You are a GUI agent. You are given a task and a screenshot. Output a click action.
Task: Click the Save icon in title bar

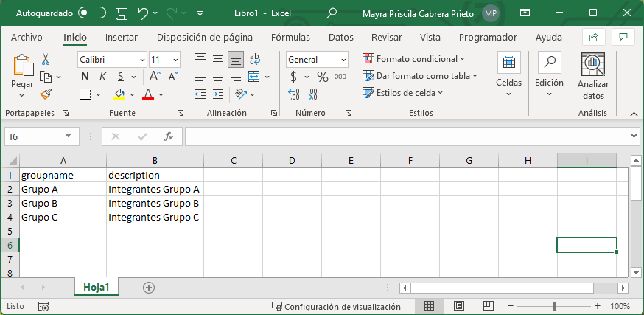click(x=122, y=13)
